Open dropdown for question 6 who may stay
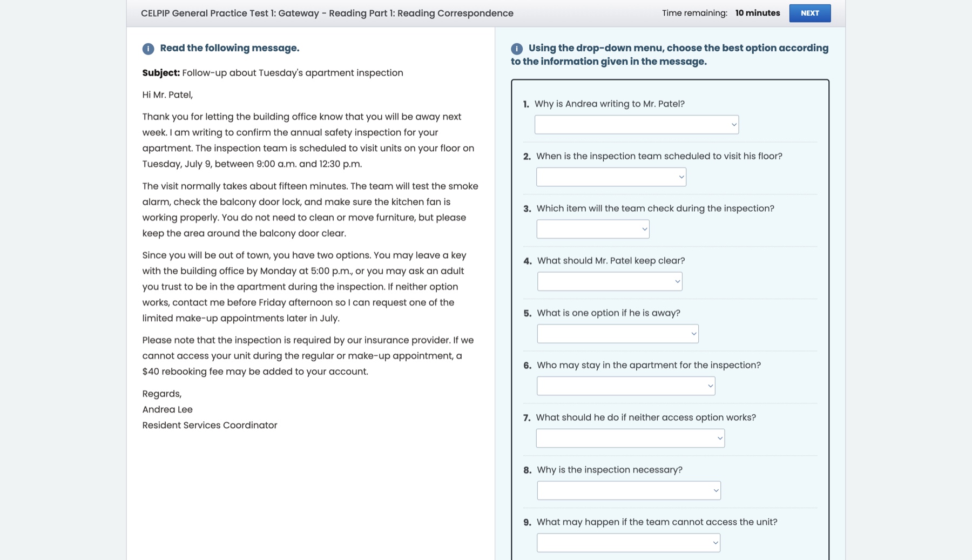Image resolution: width=972 pixels, height=560 pixels. tap(626, 386)
